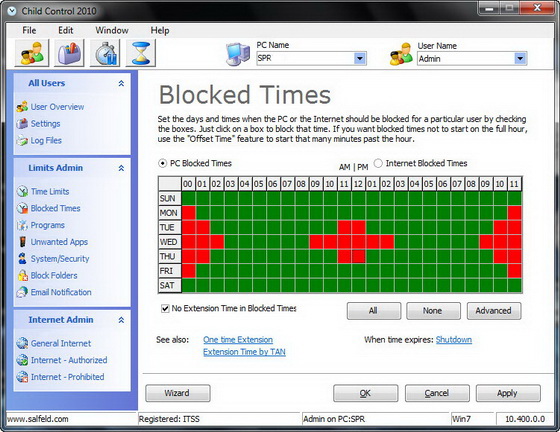Click the Win7 status bar entry

(x=461, y=419)
